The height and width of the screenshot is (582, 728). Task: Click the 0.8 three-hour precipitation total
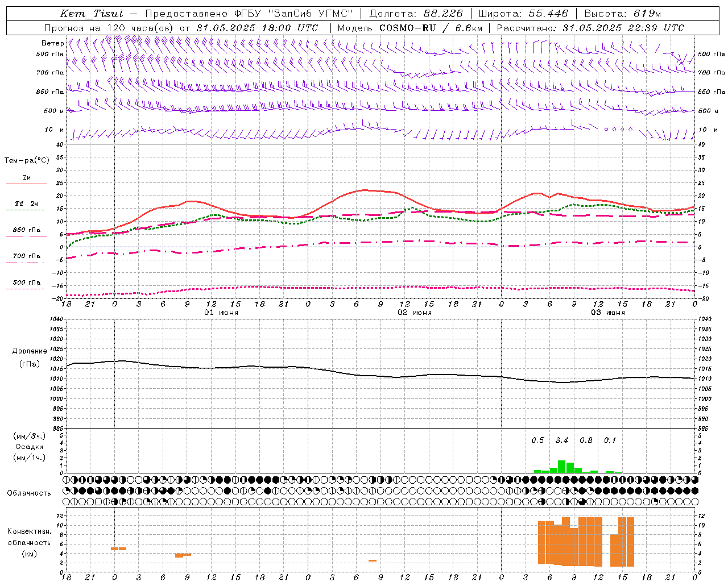pos(586,440)
